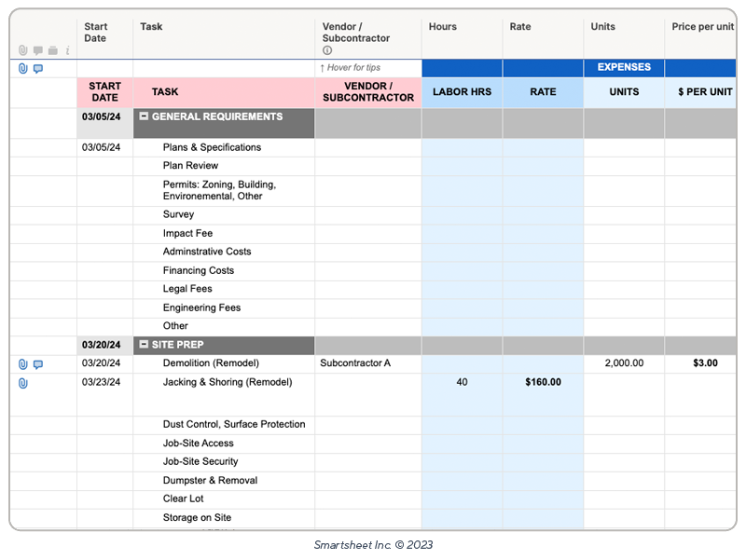Click the Subcontractor A vendor cell

[367, 363]
